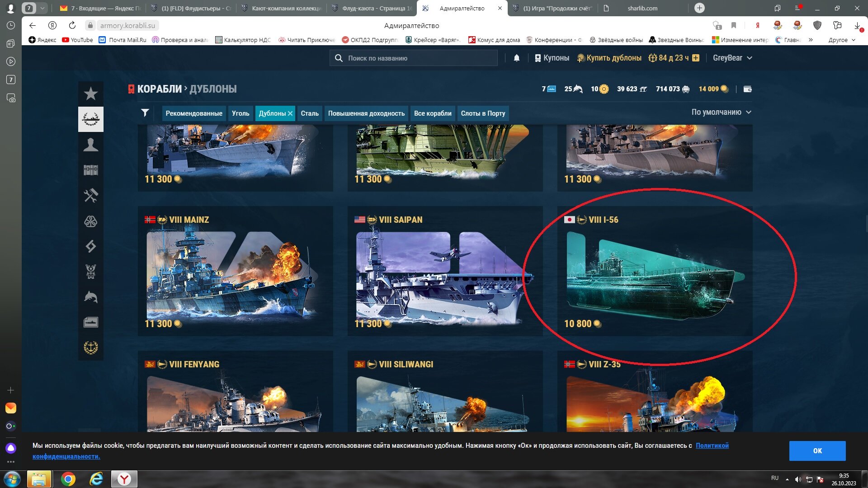
Task: Switch to the Кают-компания коллекци tab
Action: tap(282, 8)
